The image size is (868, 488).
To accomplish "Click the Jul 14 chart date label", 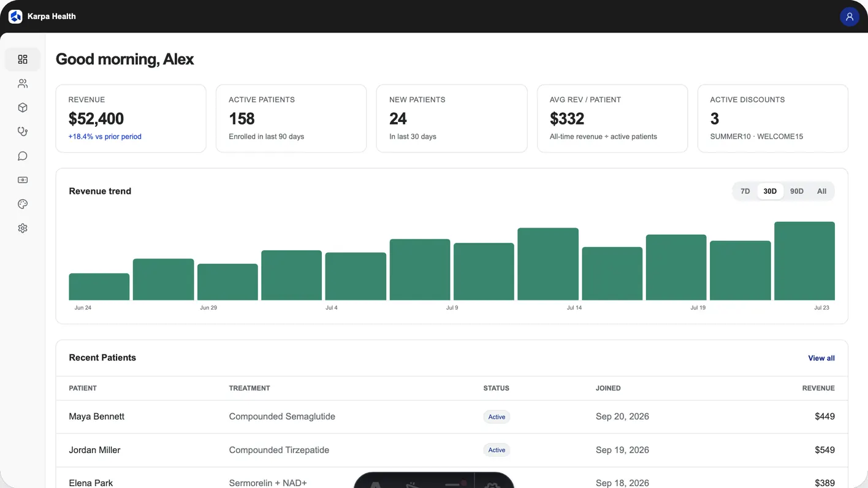I will click(x=574, y=308).
